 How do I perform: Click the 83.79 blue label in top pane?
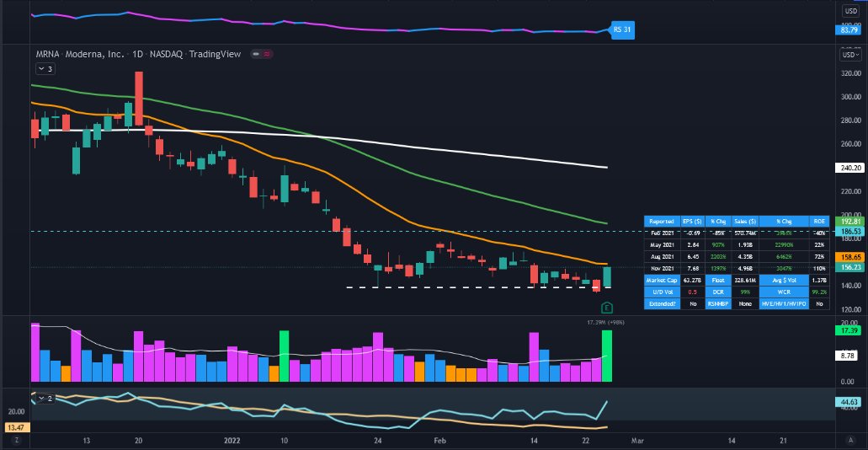(846, 30)
